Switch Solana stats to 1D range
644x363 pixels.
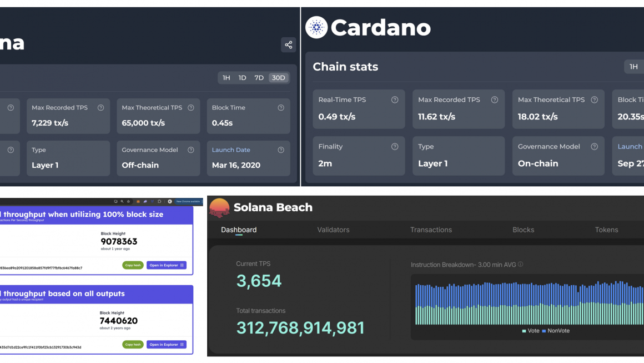(242, 78)
